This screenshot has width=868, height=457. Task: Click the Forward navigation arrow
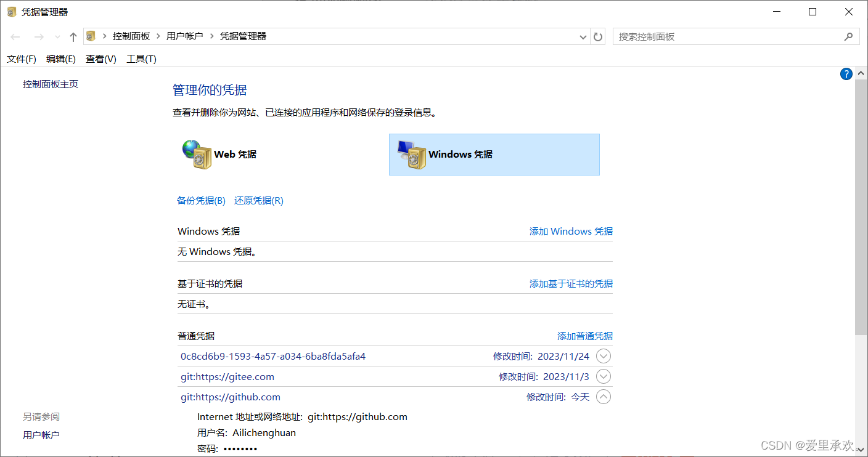pyautogui.click(x=39, y=37)
